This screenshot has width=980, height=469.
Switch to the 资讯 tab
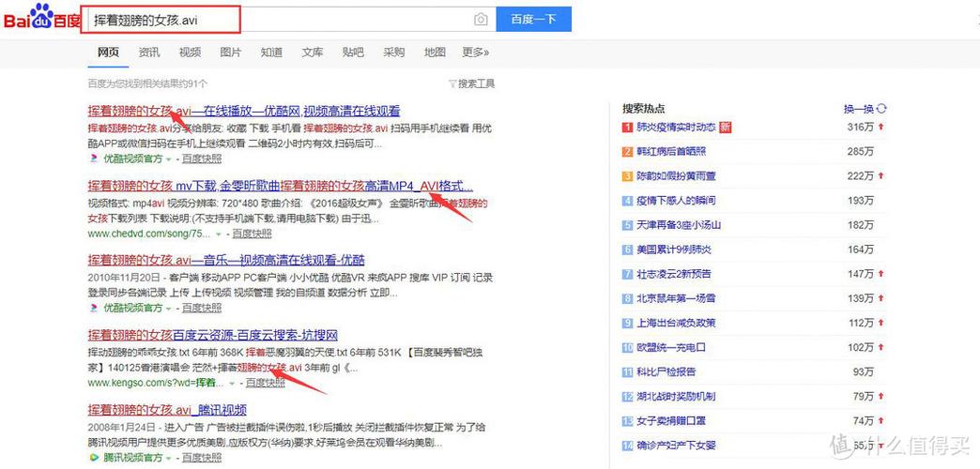coord(148,53)
